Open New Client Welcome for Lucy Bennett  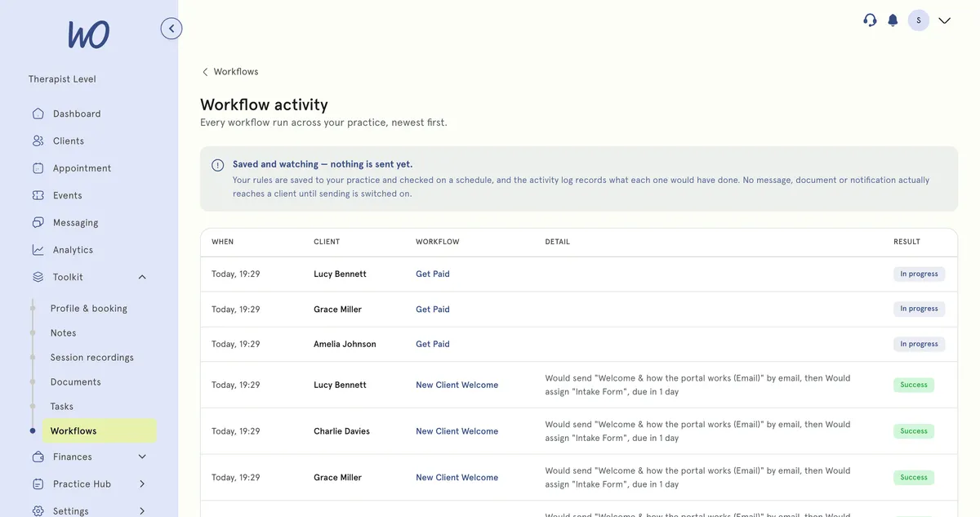pos(457,385)
